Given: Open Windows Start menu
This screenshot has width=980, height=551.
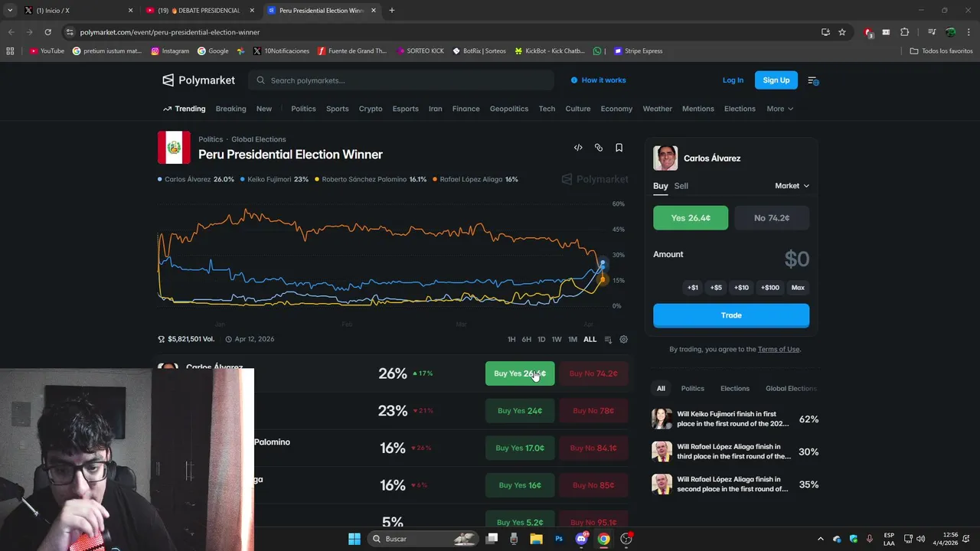Looking at the screenshot, I should click(354, 539).
